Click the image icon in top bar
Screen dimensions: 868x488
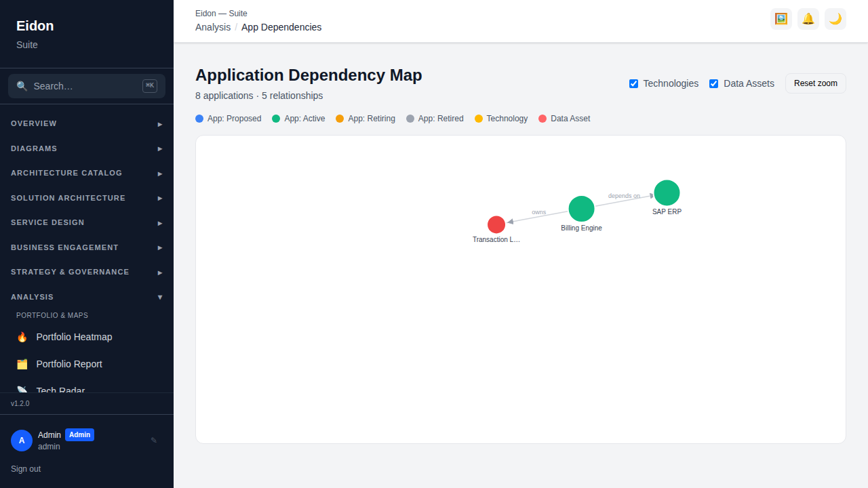[x=781, y=19]
